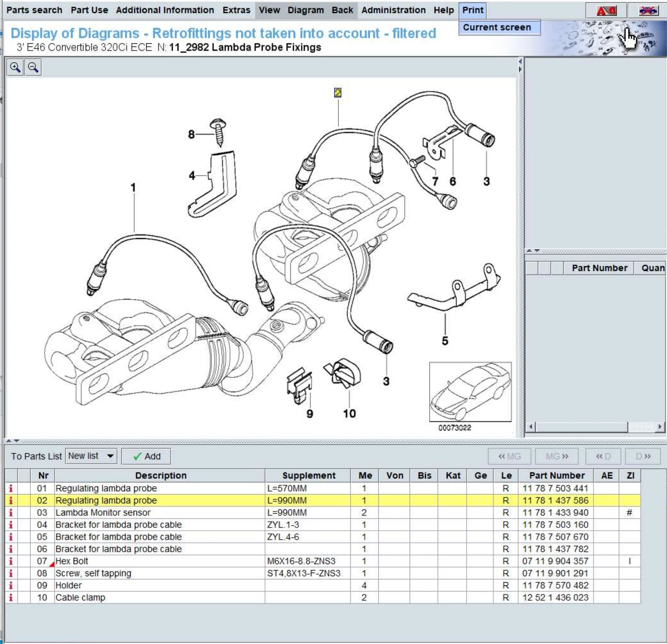667x644 pixels.
Task: Select part number 11 78 7 503 441
Action: tap(556, 488)
